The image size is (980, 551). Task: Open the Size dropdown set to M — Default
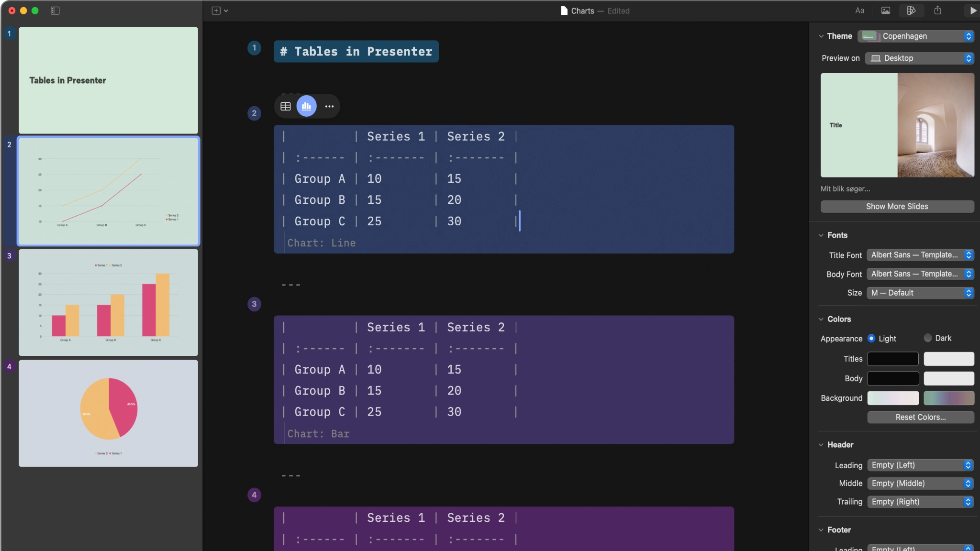coord(920,293)
